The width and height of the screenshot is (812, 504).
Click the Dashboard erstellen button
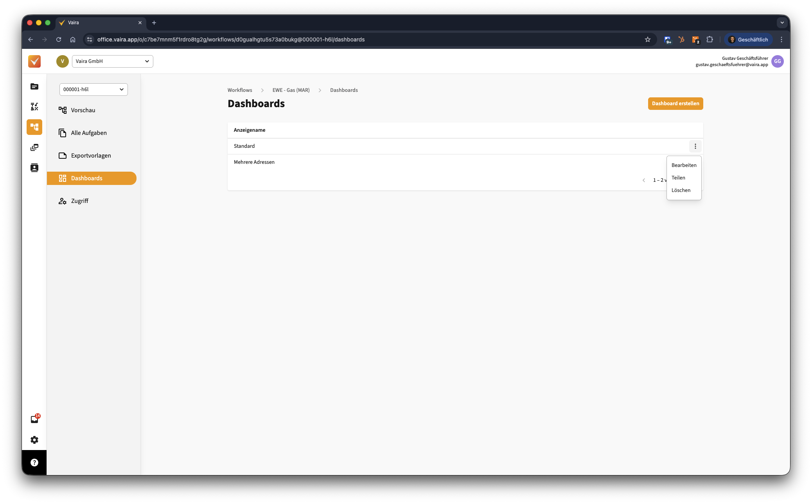[675, 104]
